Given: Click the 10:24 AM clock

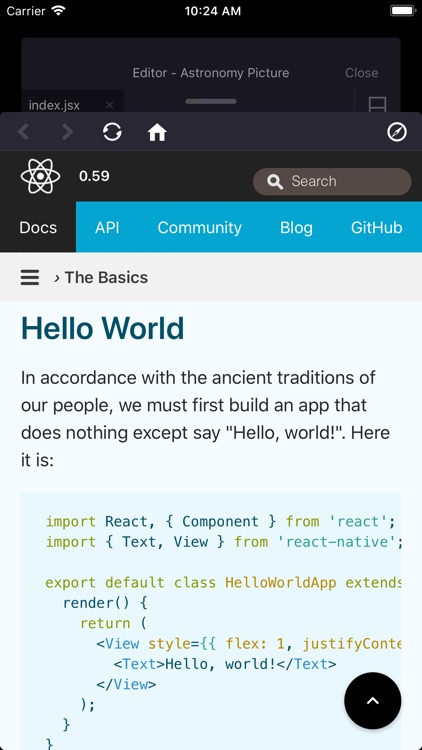Looking at the screenshot, I should pos(213,11).
